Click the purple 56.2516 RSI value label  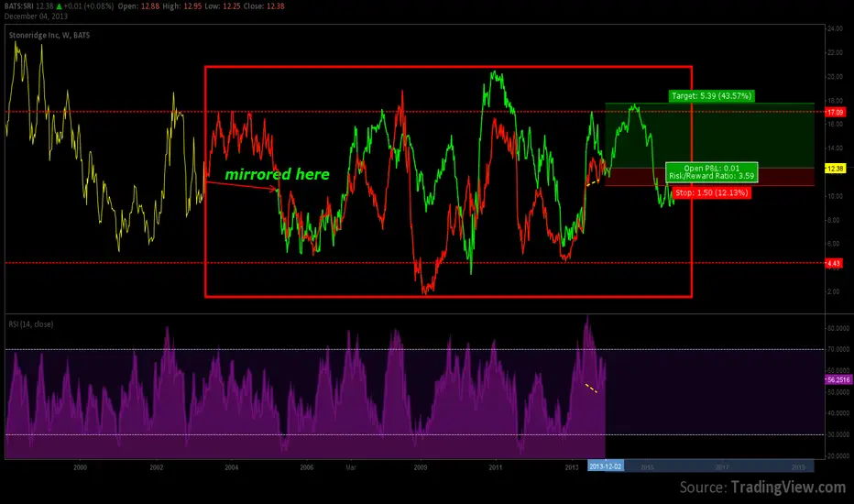coord(838,379)
